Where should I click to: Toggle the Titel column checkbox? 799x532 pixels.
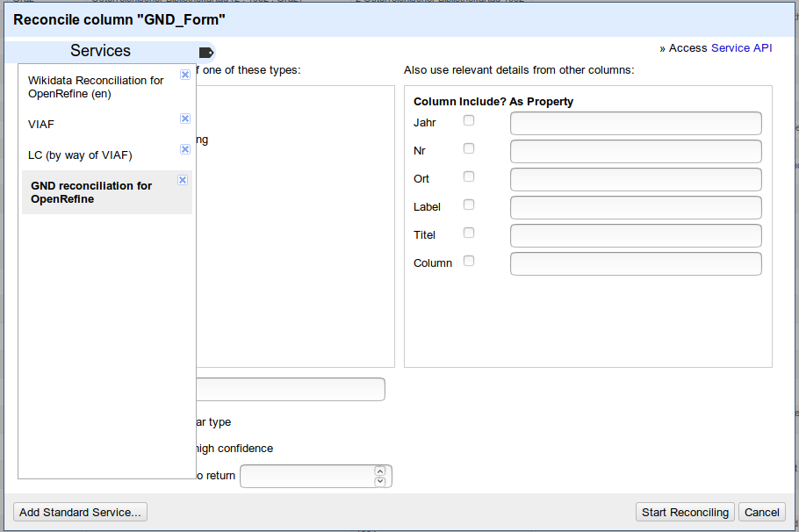469,233
